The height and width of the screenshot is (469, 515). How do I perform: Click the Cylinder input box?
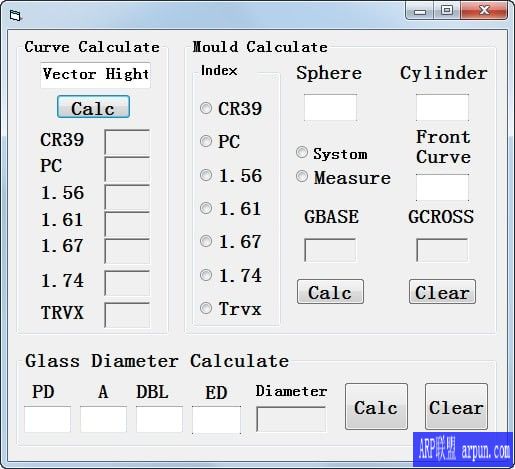click(x=442, y=107)
